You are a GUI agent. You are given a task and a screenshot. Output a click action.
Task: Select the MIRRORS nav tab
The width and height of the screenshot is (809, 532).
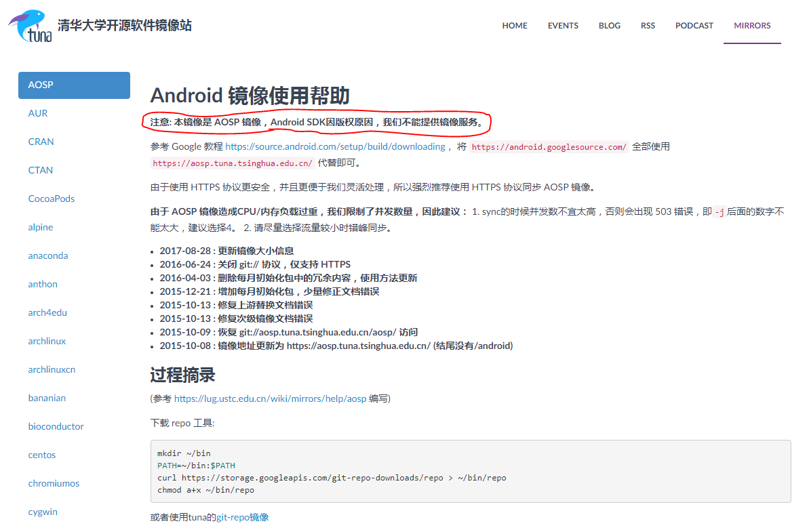[x=752, y=25]
